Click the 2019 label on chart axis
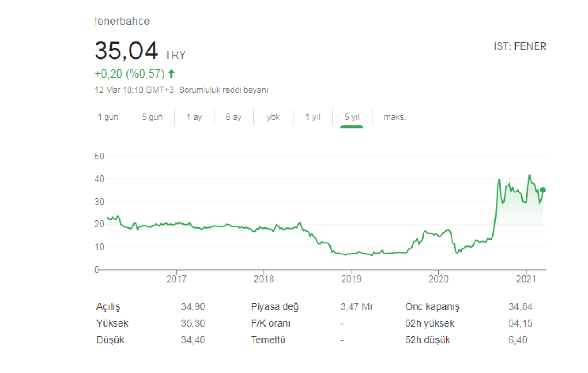588x373 pixels. (x=351, y=279)
